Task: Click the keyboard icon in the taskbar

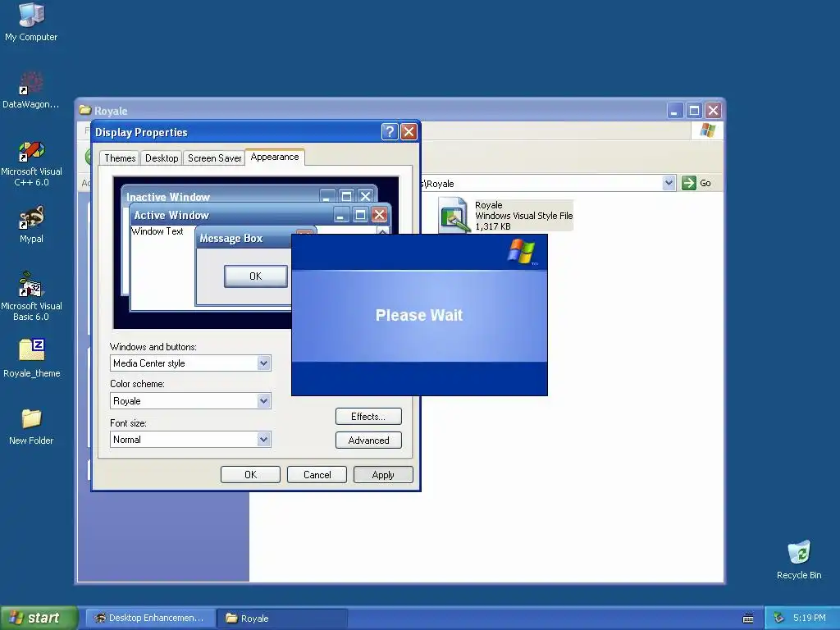Action: point(748,619)
